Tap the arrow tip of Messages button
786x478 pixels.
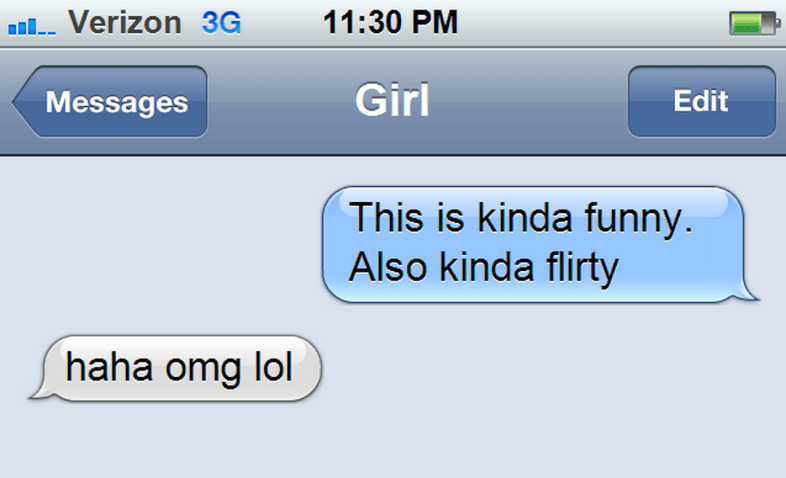pyautogui.click(x=23, y=101)
